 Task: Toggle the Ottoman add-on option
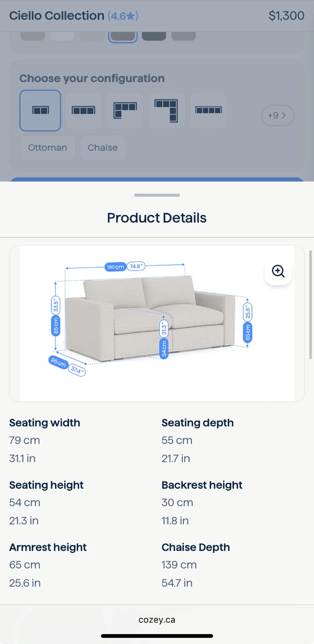pos(47,148)
